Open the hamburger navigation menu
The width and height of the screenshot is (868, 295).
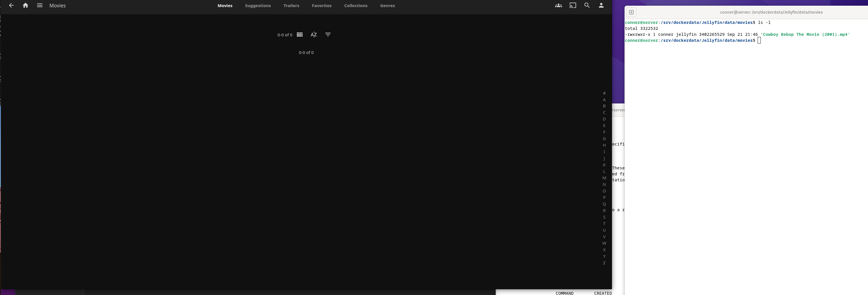pos(40,5)
